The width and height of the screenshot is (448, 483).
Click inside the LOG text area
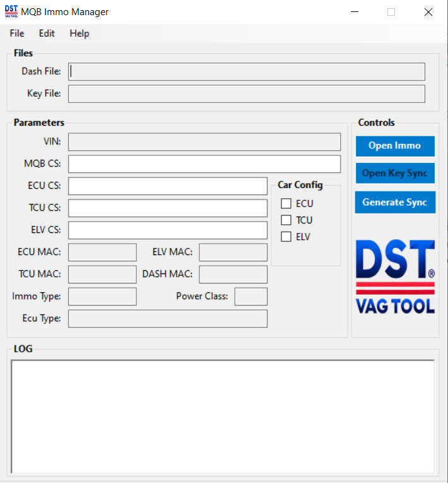[223, 417]
